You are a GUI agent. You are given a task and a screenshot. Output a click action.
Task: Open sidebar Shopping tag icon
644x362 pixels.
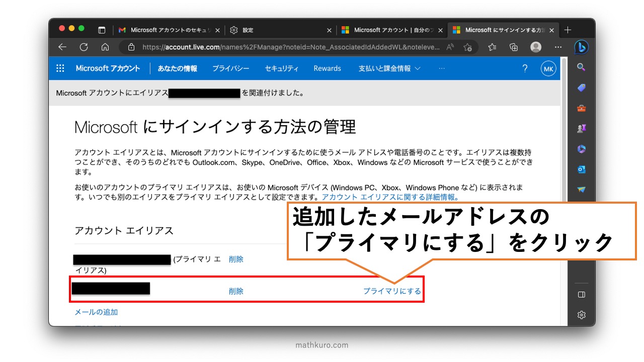tap(581, 87)
